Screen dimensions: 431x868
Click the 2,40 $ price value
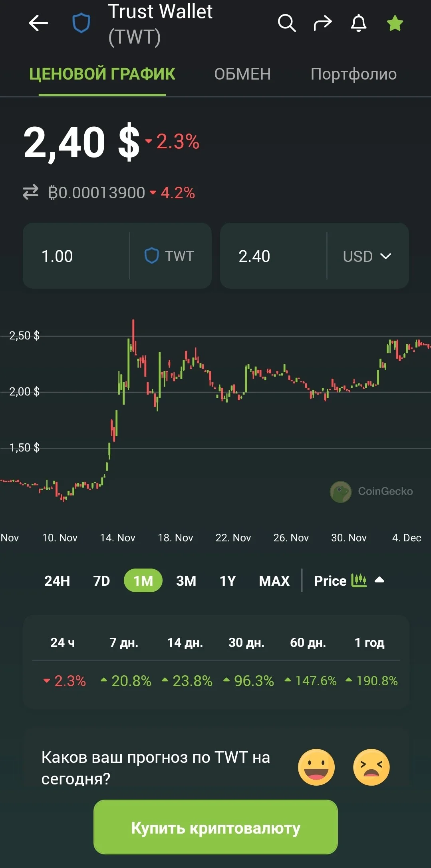(x=82, y=143)
